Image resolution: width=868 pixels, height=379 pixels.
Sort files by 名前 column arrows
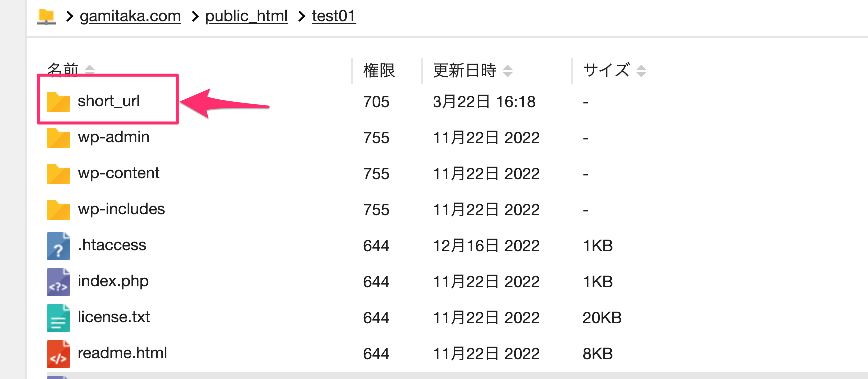(90, 69)
